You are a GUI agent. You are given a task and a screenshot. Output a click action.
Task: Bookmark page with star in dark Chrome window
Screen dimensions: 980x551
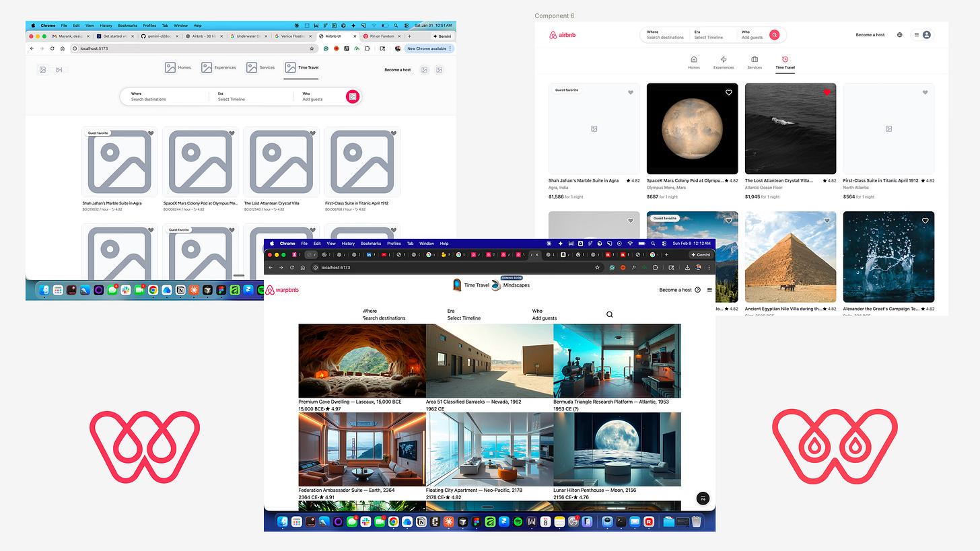coord(597,267)
